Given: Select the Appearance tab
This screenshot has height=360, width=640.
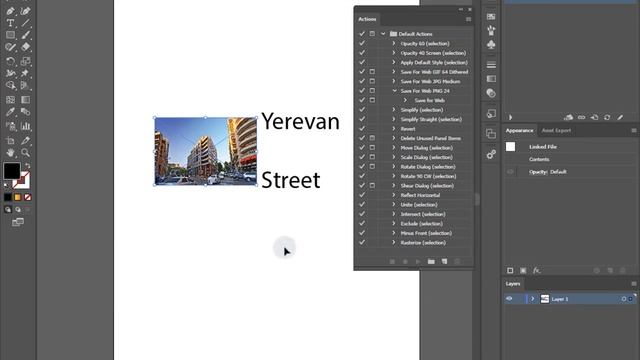Looking at the screenshot, I should pos(519,131).
